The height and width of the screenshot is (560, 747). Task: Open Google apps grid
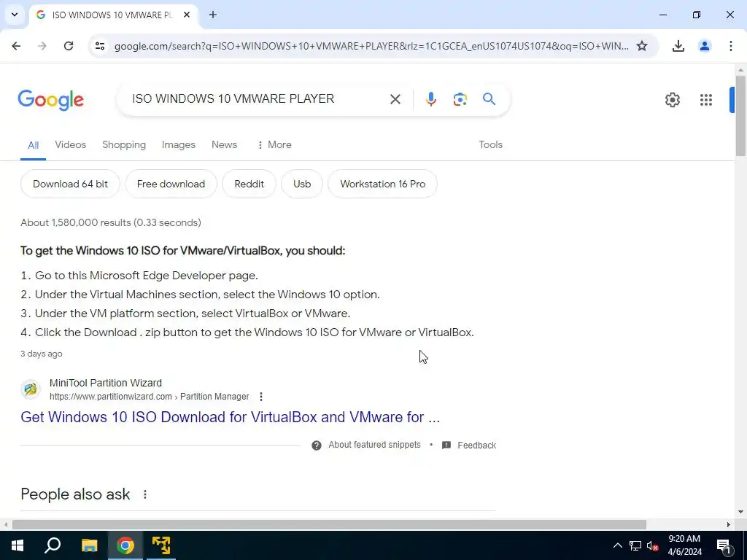[706, 99]
